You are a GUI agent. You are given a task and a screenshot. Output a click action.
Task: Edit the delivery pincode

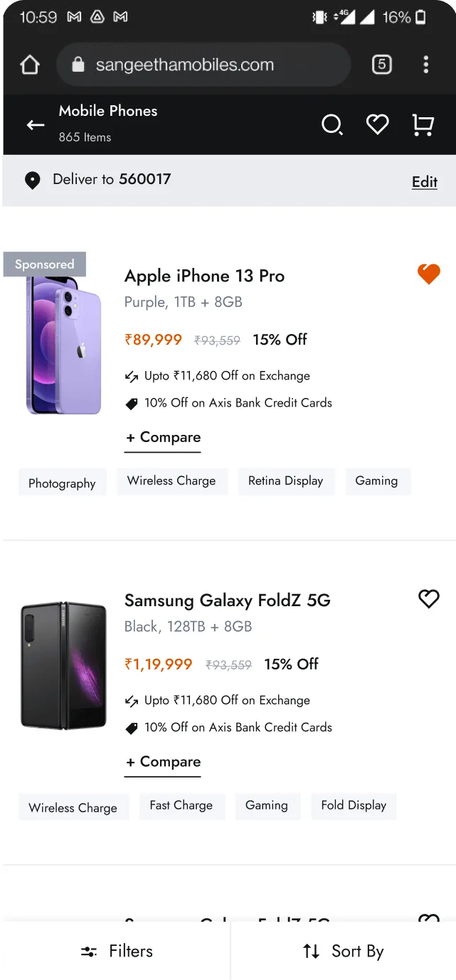pyautogui.click(x=424, y=182)
